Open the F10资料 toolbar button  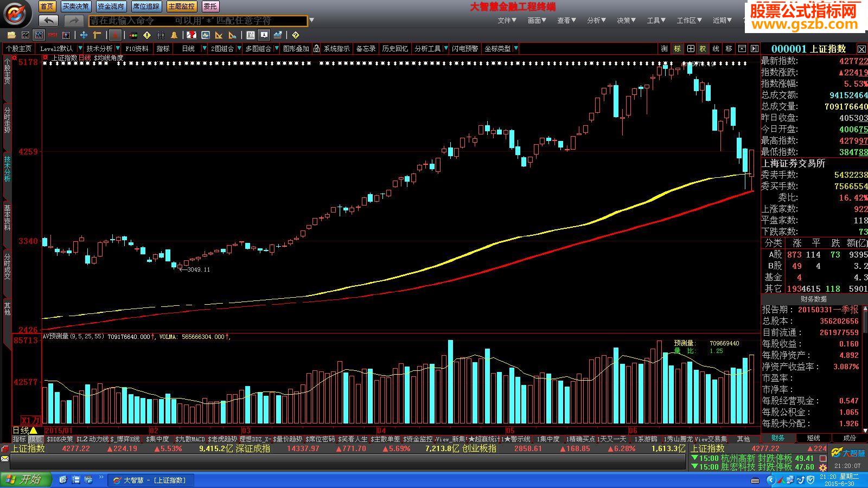137,49
